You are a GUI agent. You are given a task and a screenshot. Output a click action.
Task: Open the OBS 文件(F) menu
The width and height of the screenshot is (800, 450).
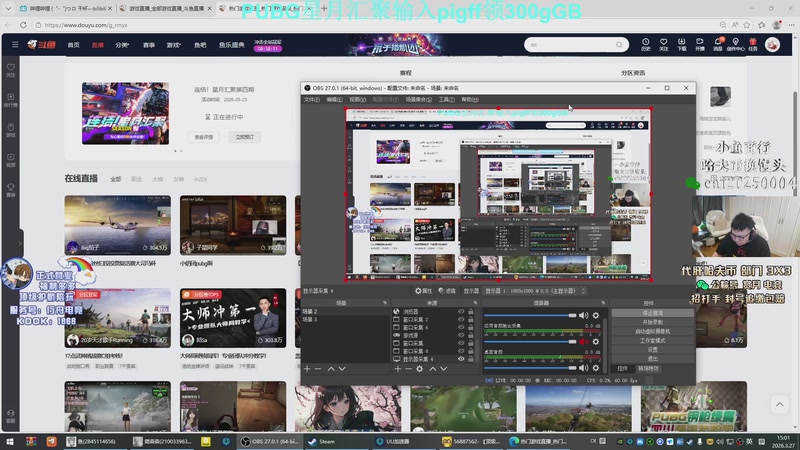click(312, 99)
